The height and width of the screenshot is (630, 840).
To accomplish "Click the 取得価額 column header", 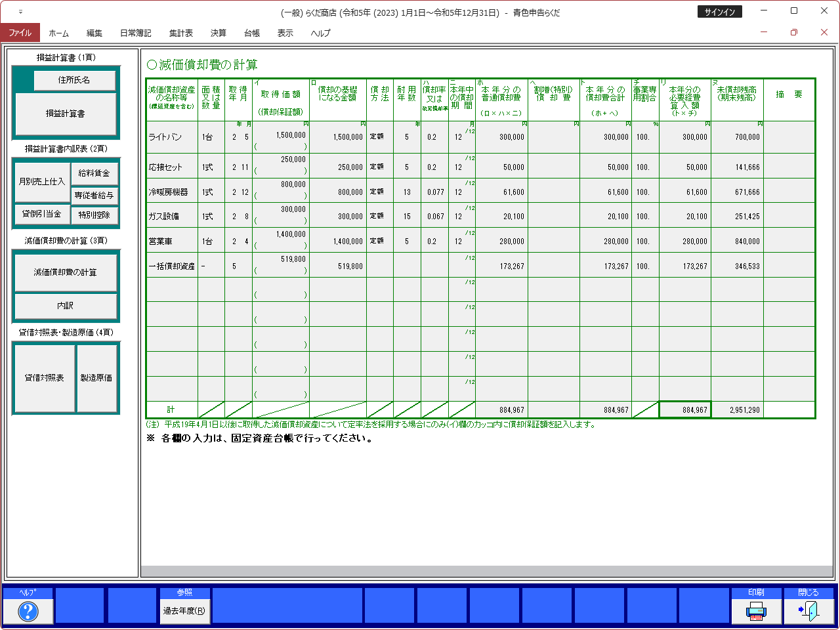I will [x=281, y=100].
